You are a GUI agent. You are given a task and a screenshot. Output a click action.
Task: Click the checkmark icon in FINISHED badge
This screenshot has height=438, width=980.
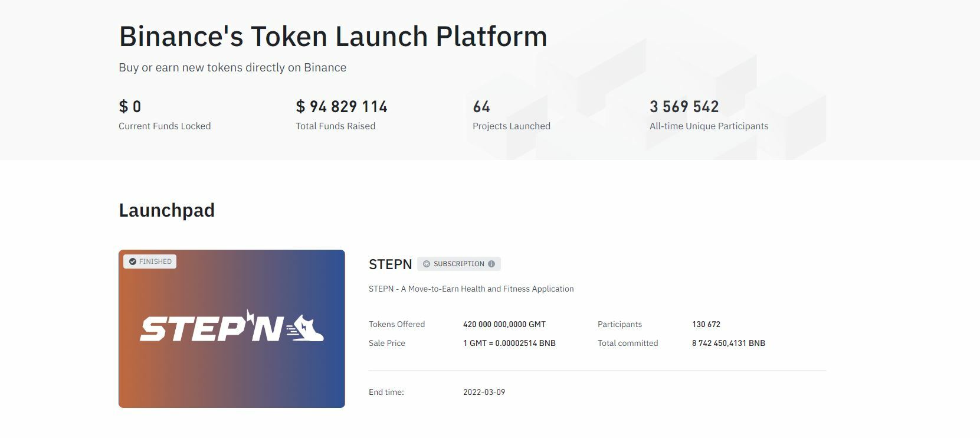(133, 262)
